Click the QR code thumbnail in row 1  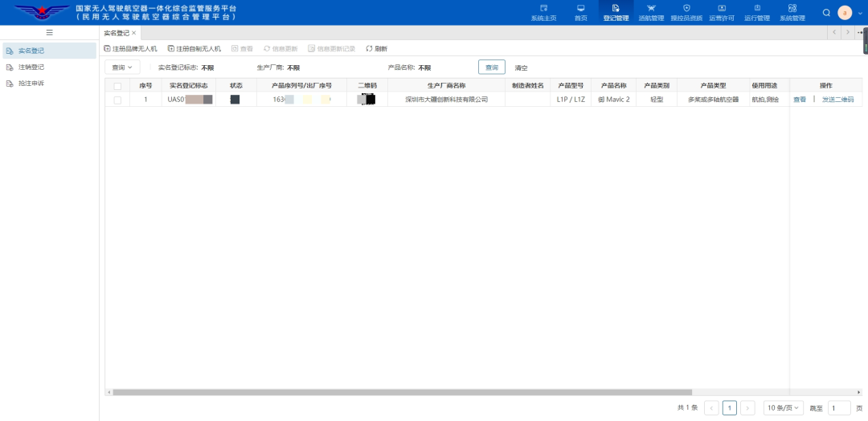coord(366,100)
